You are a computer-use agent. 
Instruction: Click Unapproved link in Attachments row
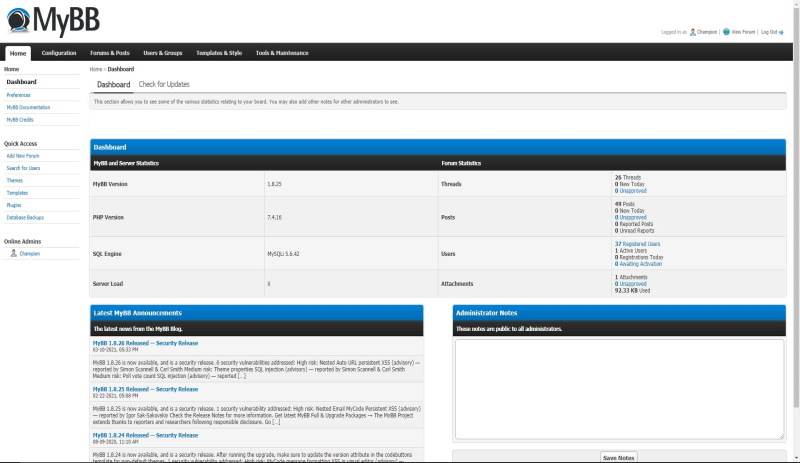[x=633, y=284]
